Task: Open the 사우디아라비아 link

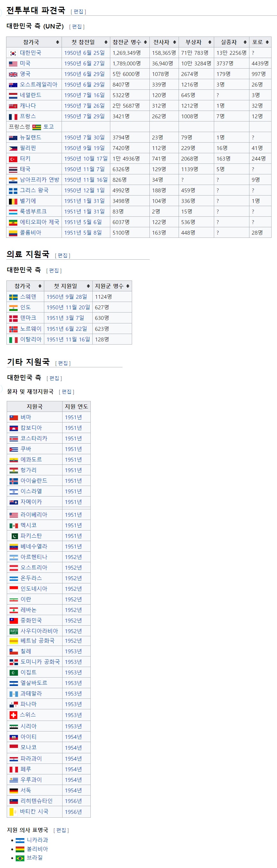Action: [x=39, y=631]
